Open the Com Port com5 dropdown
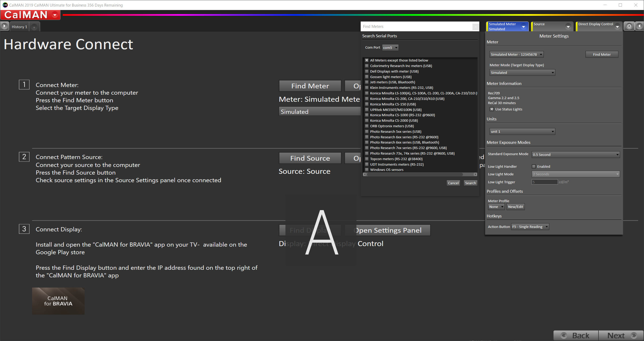The image size is (644, 341). [x=390, y=48]
